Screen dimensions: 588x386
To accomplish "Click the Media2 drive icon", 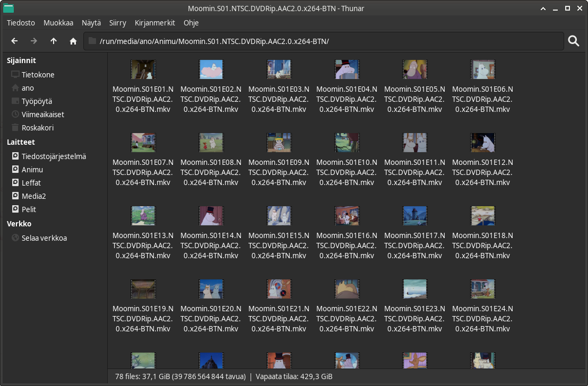I will click(x=15, y=196).
